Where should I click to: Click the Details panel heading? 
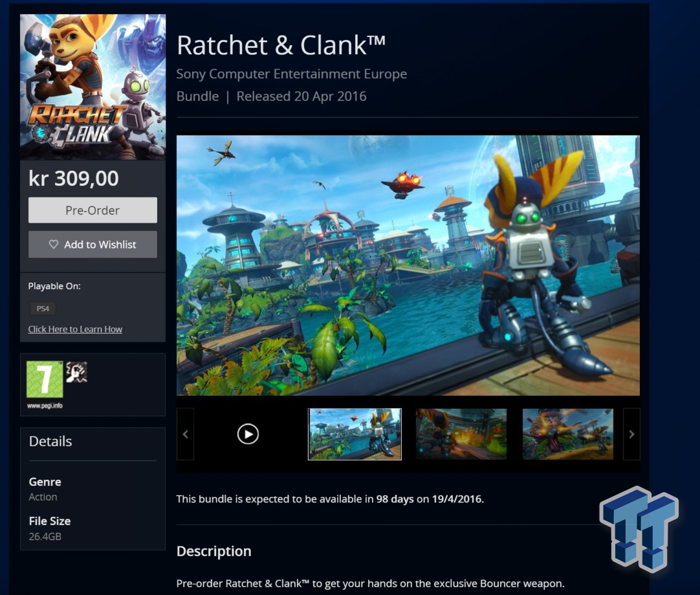(50, 441)
